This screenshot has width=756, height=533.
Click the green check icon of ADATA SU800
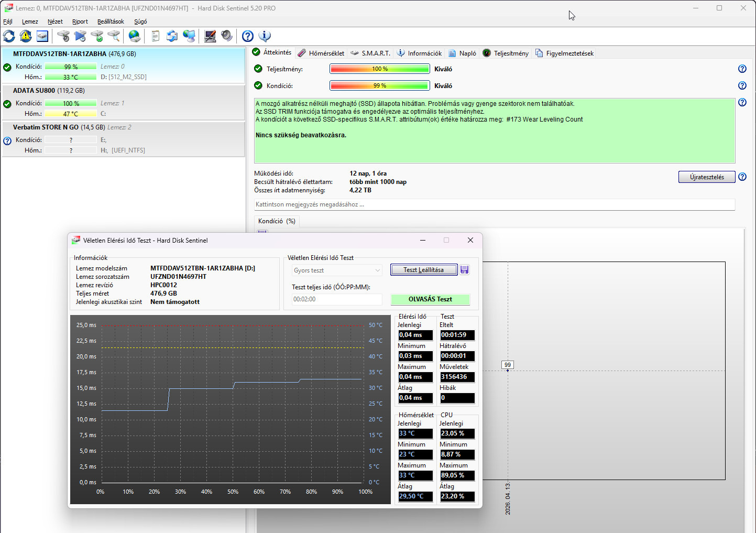point(7,104)
